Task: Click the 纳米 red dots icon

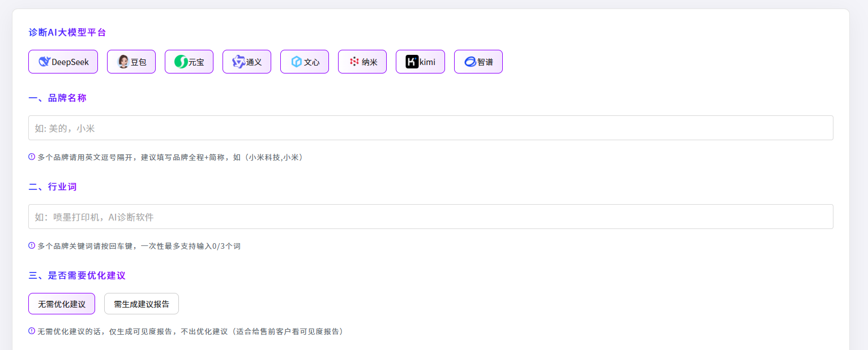Action: click(x=354, y=62)
